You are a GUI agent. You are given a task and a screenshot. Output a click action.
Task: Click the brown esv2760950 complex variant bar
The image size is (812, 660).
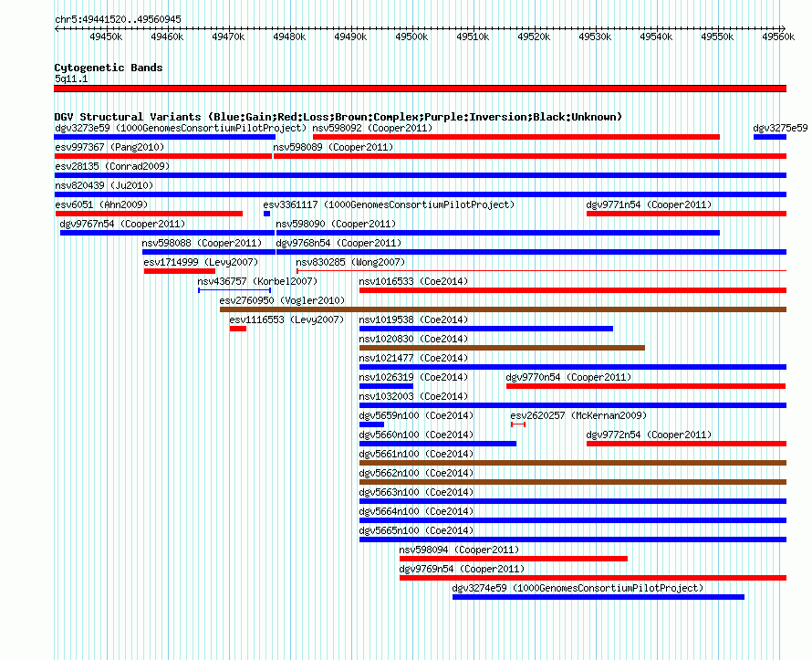(x=504, y=309)
